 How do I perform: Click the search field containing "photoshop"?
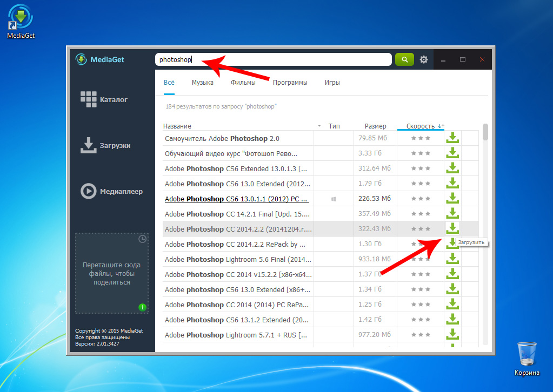click(273, 59)
